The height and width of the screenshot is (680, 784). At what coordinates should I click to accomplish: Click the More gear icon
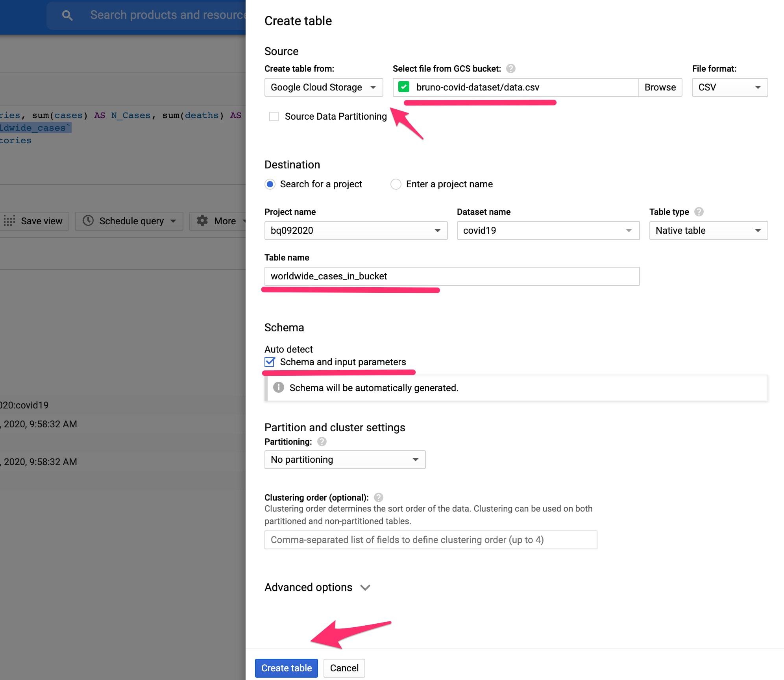[x=202, y=221]
